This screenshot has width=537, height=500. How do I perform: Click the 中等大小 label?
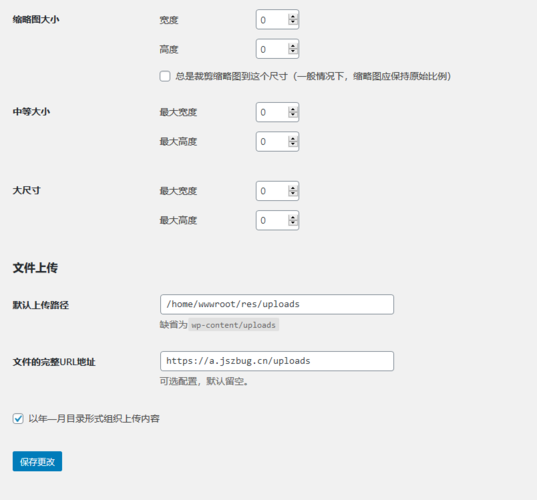31,112
